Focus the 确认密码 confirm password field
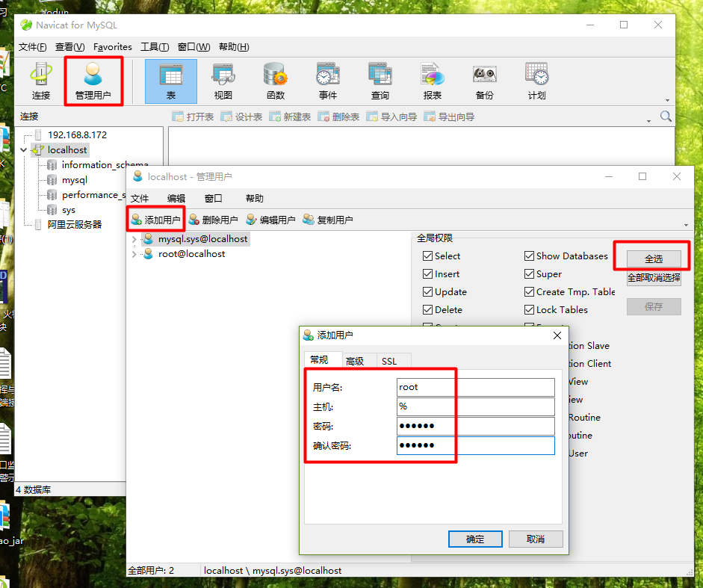Image resolution: width=703 pixels, height=588 pixels. [x=476, y=445]
